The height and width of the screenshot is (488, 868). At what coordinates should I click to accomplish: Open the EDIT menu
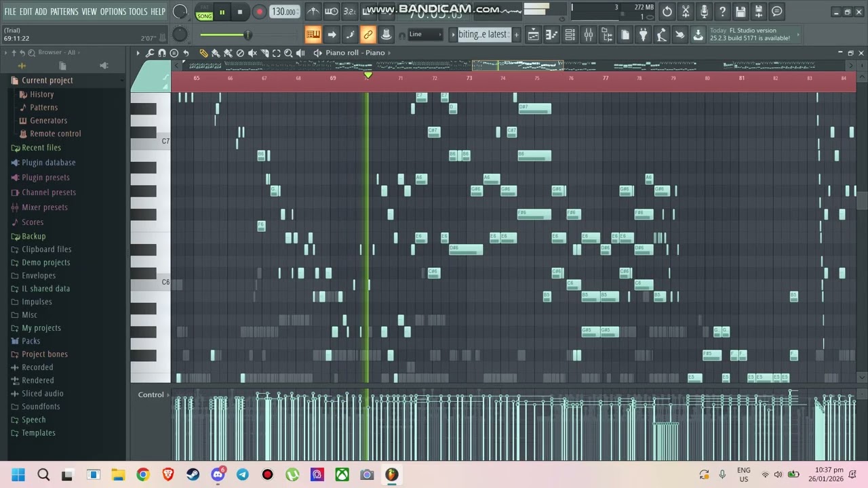pyautogui.click(x=26, y=12)
